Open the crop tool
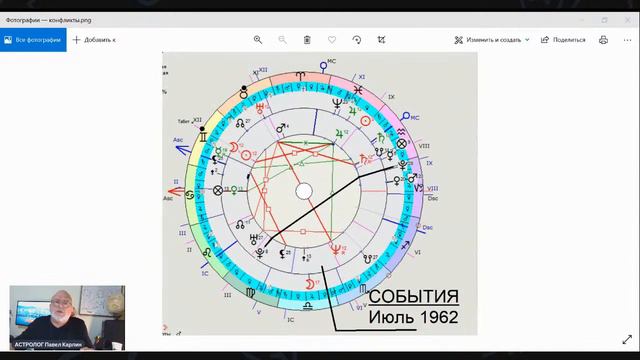Screen dimensions: 640x360 point(381,40)
